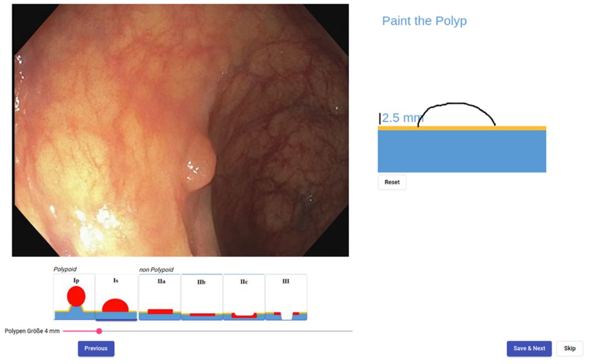Select the IIb flat polyp icon
591x364 pixels.
click(202, 297)
